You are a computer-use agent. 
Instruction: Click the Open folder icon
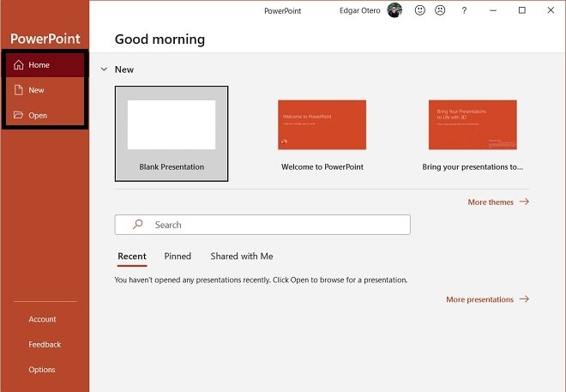(x=18, y=115)
